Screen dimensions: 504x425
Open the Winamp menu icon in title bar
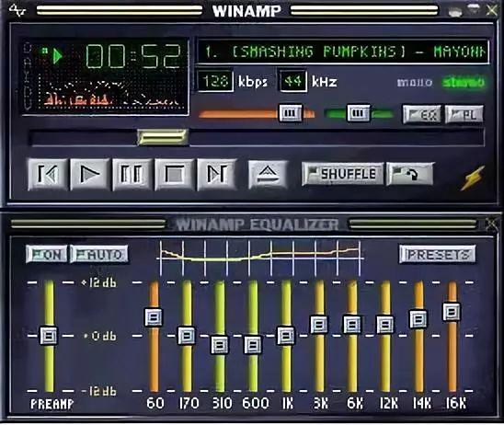coord(17,11)
